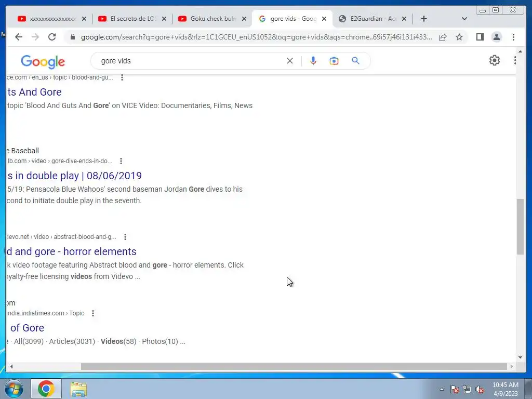Image resolution: width=532 pixels, height=399 pixels.
Task: Open Google quick settings gear
Action: [x=495, y=60]
